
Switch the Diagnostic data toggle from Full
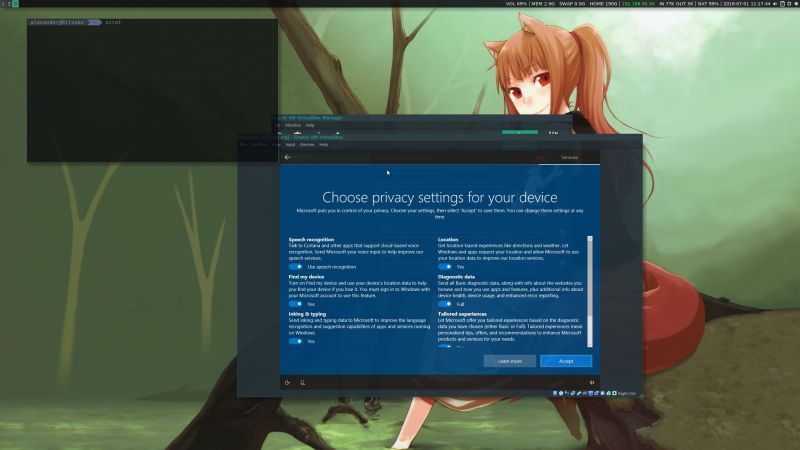(444, 304)
